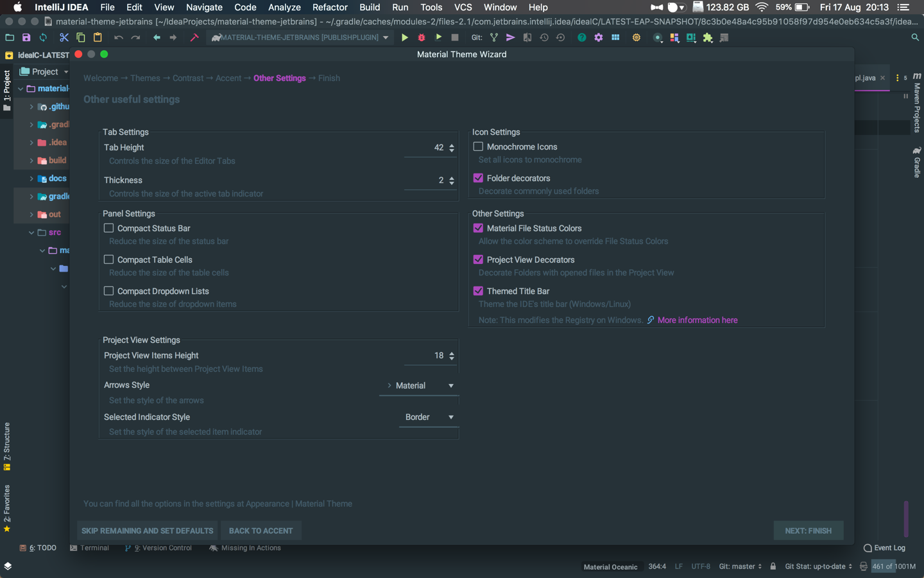Click the Git compare diff icon
924x578 pixels.
point(527,38)
